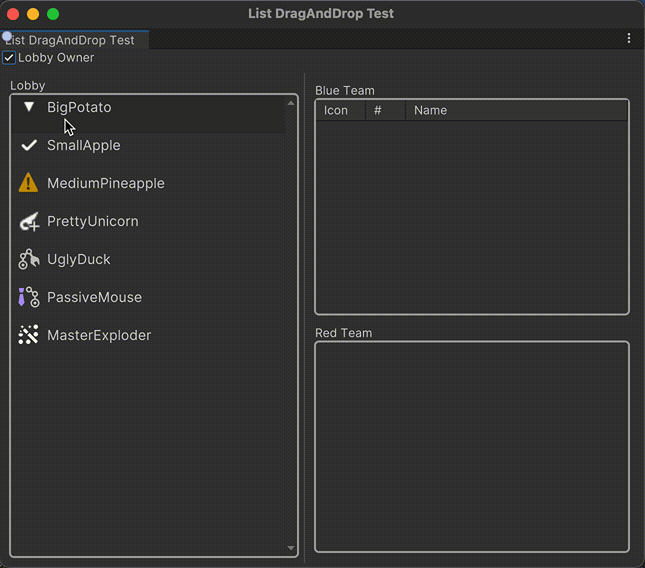The image size is (645, 568).
Task: Click the sparkle icon beside MasterExploder
Action: pyautogui.click(x=29, y=335)
